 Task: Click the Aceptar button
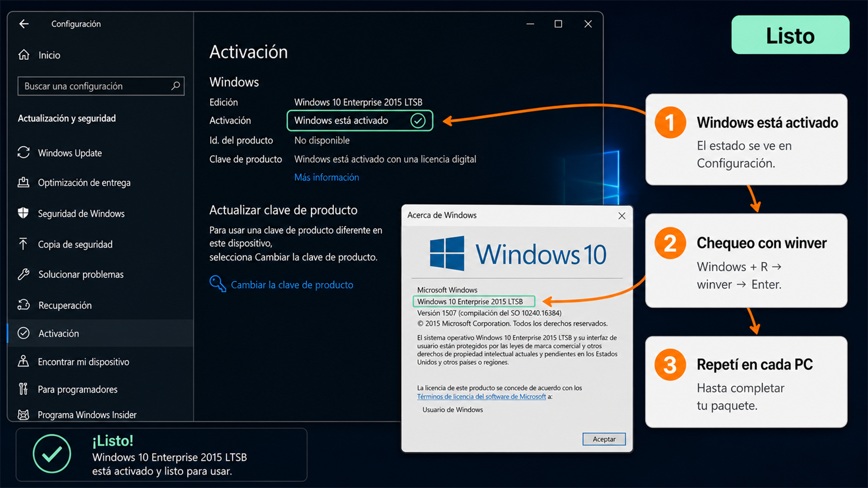(604, 439)
